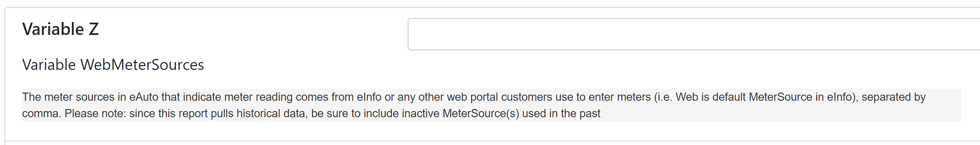Click 'Please note' in the description

(x=95, y=114)
